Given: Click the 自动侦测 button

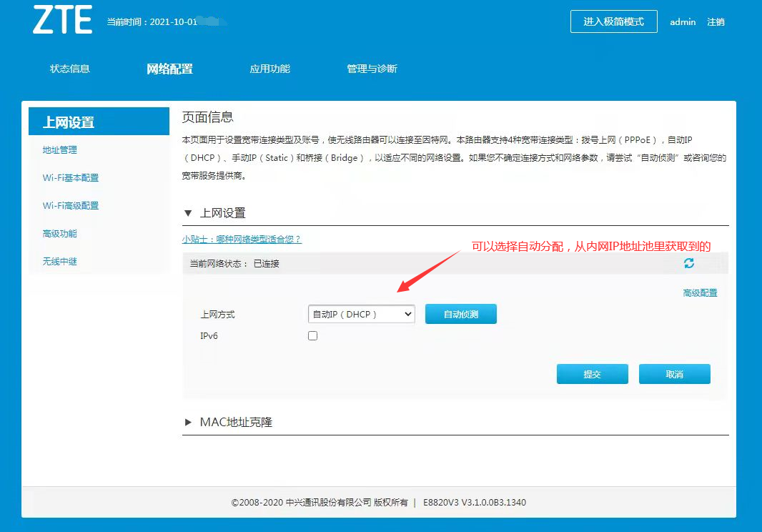Looking at the screenshot, I should [x=460, y=314].
